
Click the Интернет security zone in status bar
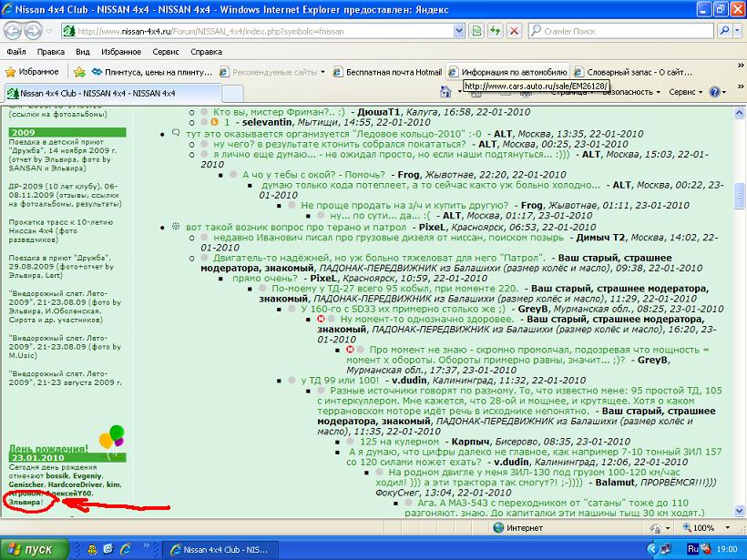tap(518, 527)
